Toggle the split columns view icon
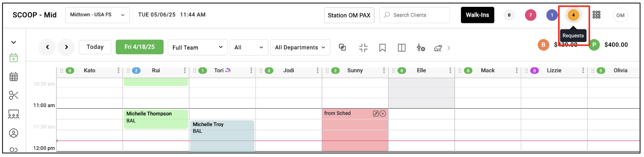Screen dimensions: 644x157 [402, 48]
